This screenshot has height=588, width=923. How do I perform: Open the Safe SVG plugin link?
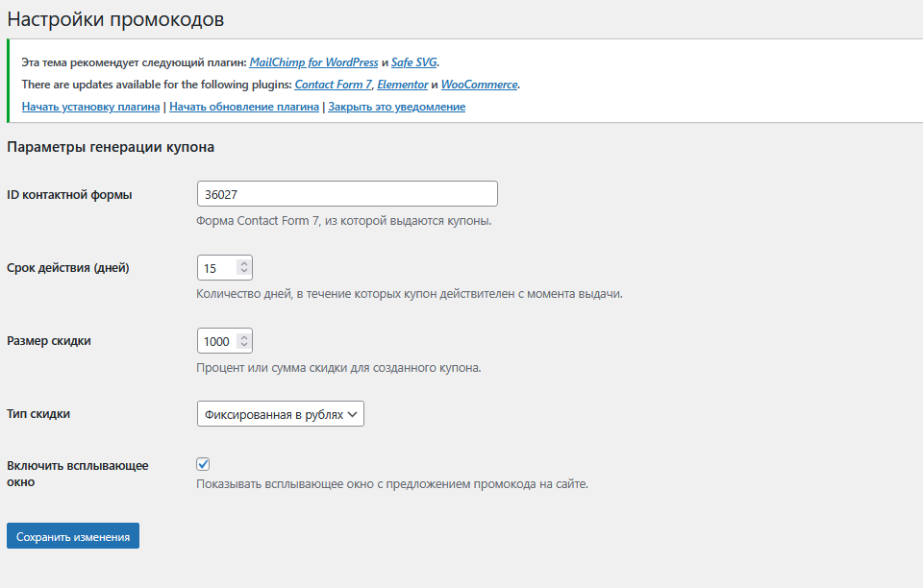(x=413, y=62)
